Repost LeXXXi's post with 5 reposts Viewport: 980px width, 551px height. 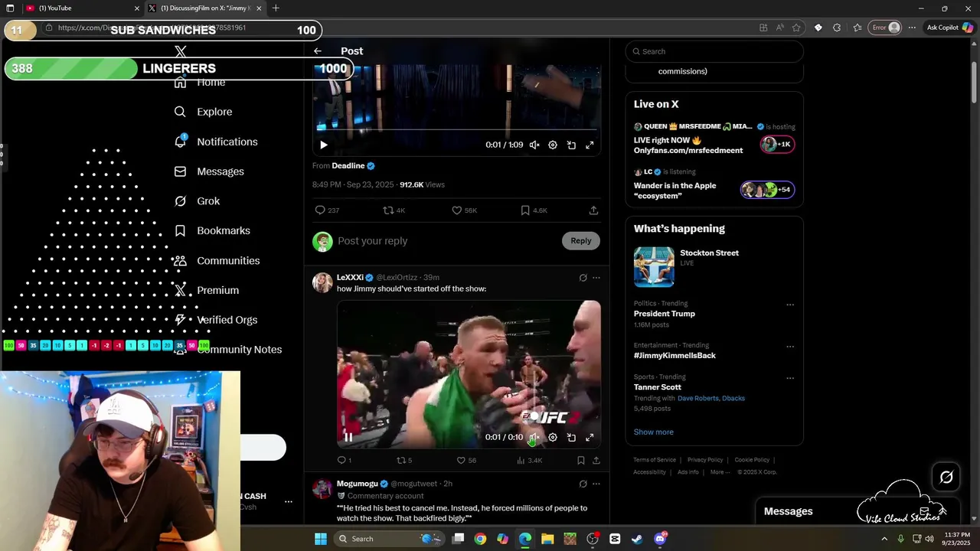(404, 461)
